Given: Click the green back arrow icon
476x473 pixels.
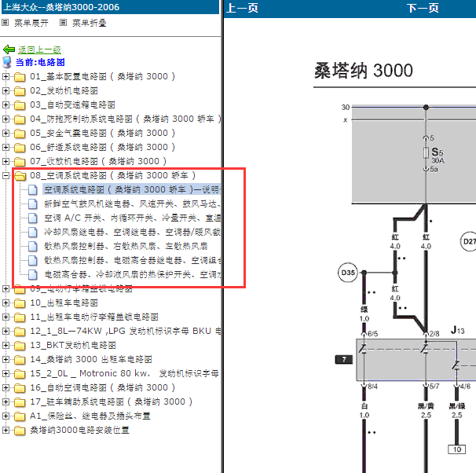Looking at the screenshot, I should point(9,49).
